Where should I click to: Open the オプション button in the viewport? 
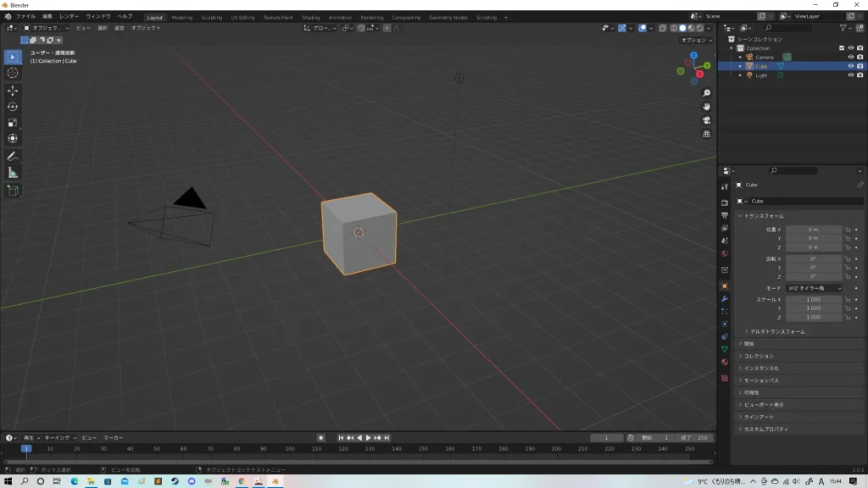695,40
